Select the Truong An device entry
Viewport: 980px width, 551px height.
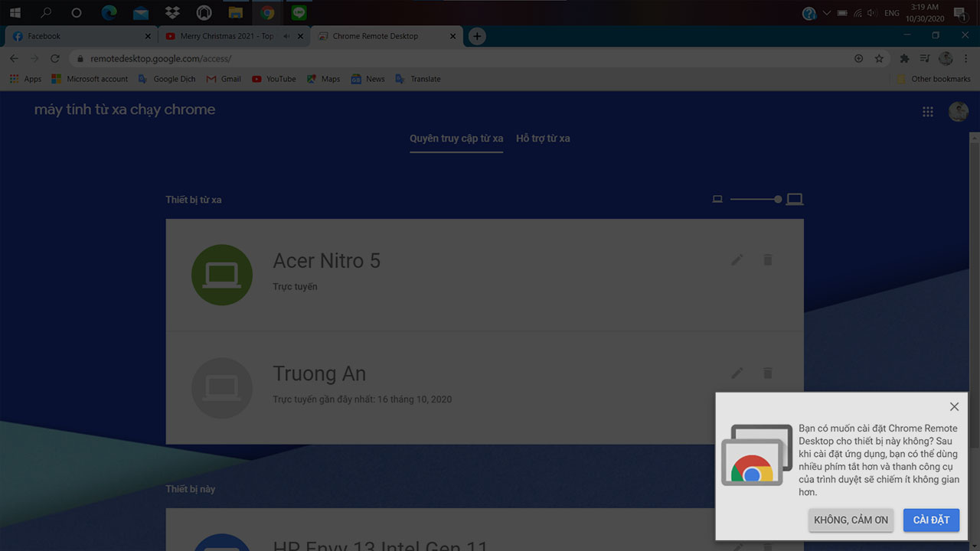485,388
